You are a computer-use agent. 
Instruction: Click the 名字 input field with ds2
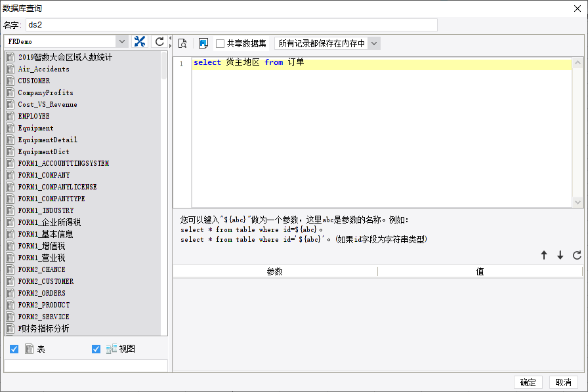tap(232, 25)
